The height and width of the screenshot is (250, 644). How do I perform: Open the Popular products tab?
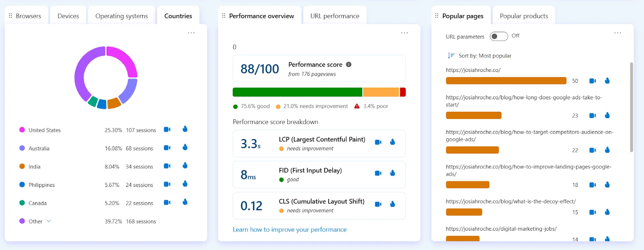tap(523, 16)
